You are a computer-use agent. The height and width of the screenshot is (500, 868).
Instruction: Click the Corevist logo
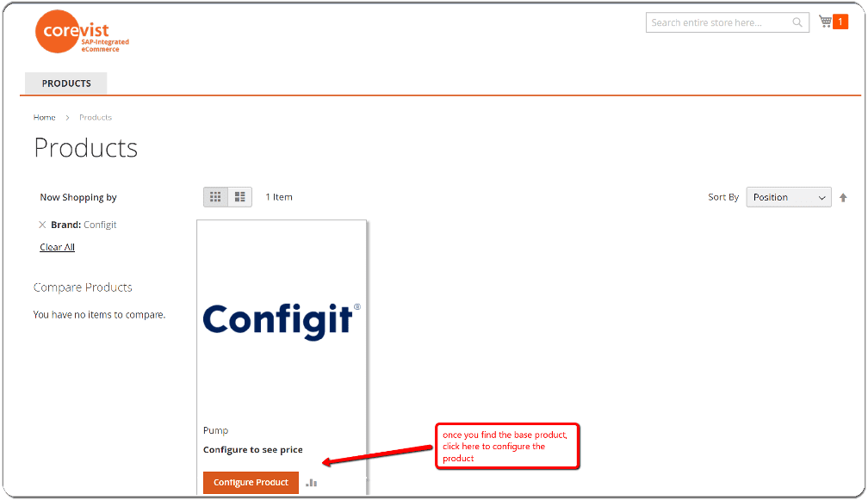point(80,31)
